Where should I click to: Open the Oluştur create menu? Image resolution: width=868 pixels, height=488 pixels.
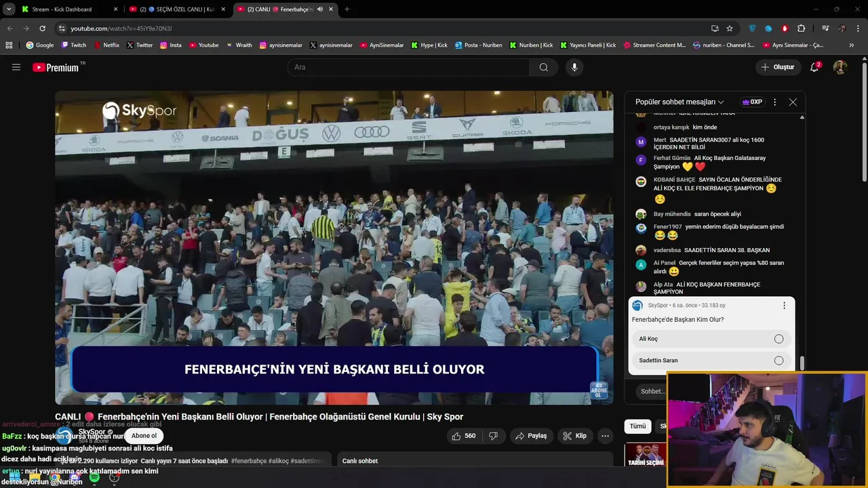777,67
